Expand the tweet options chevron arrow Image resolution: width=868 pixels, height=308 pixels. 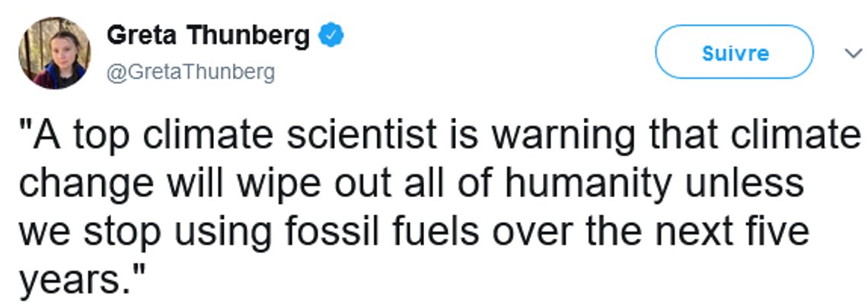(853, 53)
